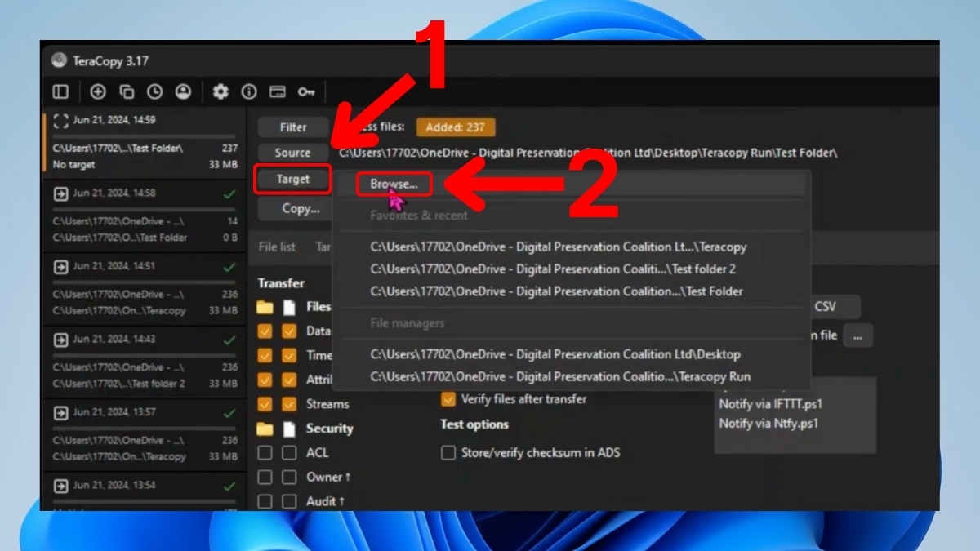Click the dashed-frame icon of the 14:59 job

[60, 121]
